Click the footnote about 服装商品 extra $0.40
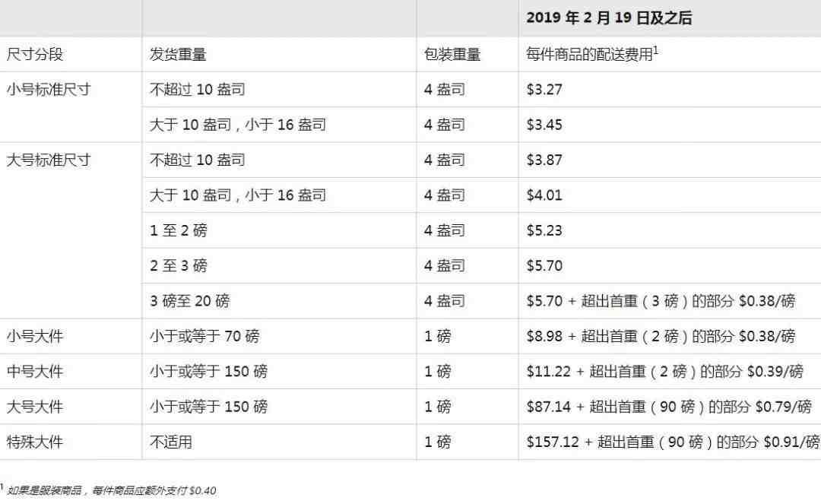 [x=110, y=490]
